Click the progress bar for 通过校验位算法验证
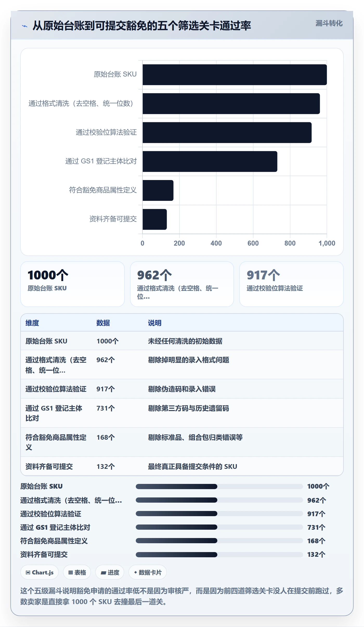This screenshot has height=627, width=364. click(x=219, y=514)
